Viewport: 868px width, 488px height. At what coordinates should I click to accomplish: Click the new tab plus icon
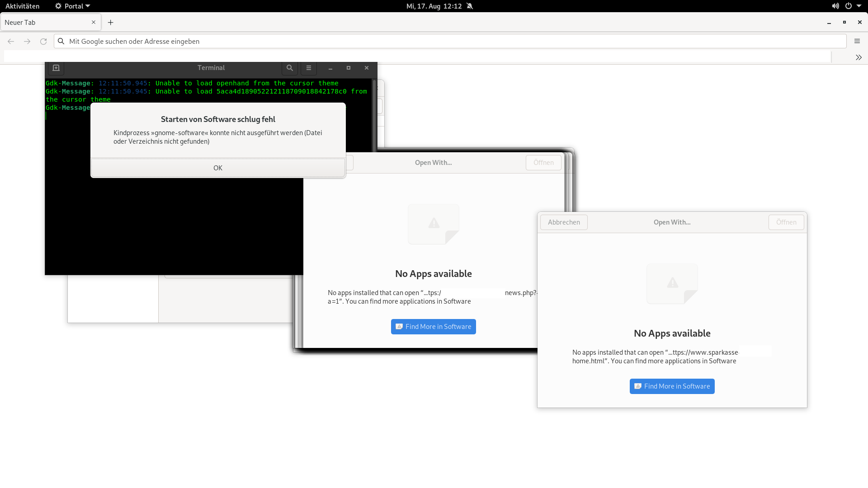pos(110,23)
